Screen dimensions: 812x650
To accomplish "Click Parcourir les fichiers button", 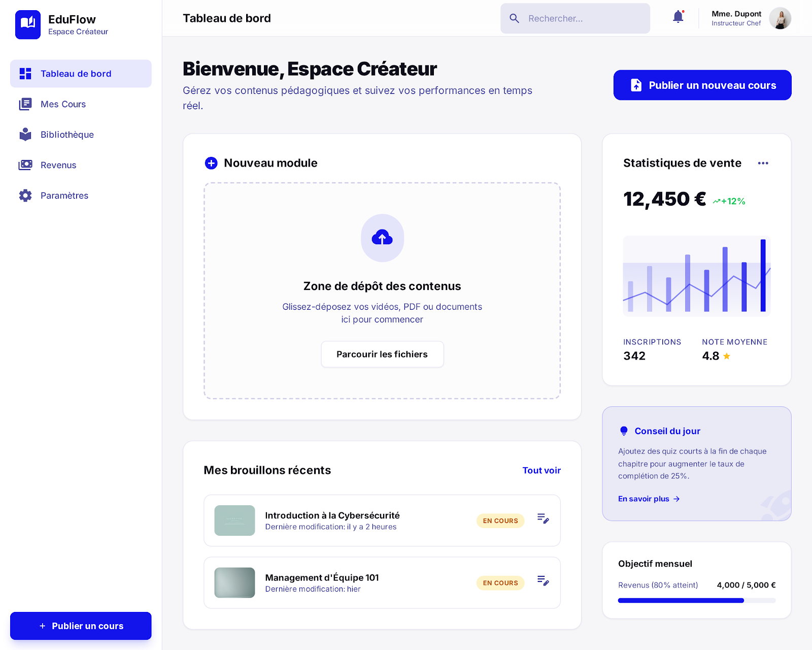I will [382, 354].
